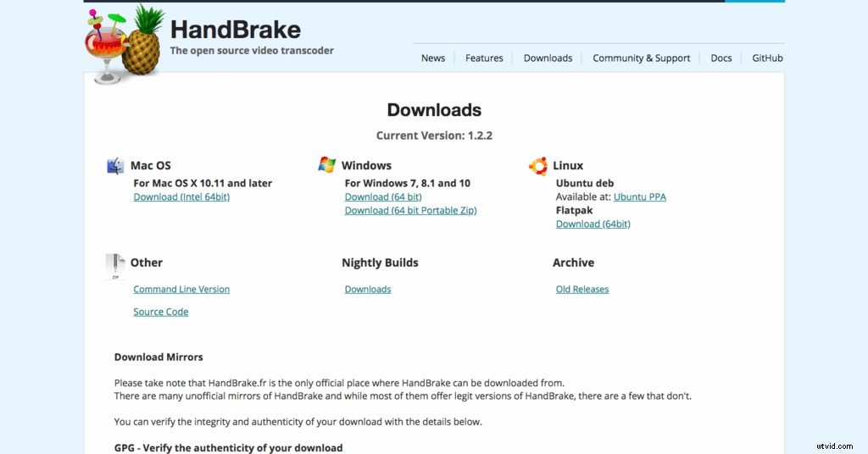The width and height of the screenshot is (868, 454).
Task: Download the Mac Intel 64bit version
Action: click(x=181, y=197)
